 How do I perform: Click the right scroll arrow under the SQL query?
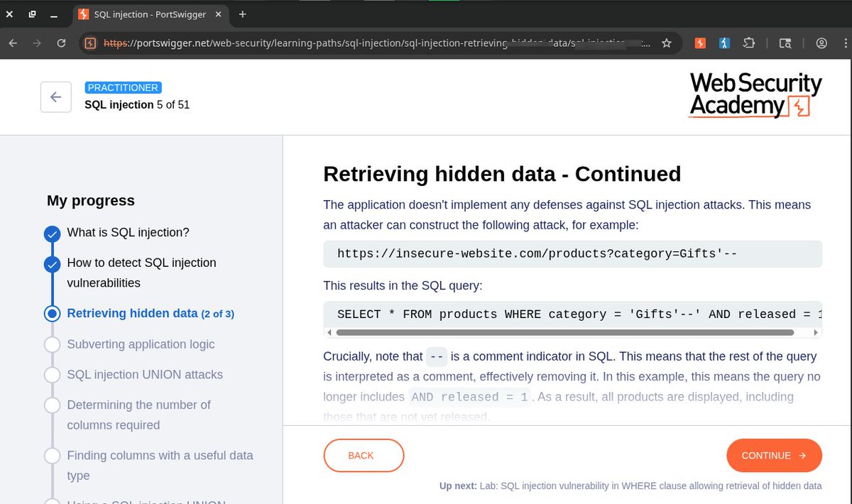817,332
